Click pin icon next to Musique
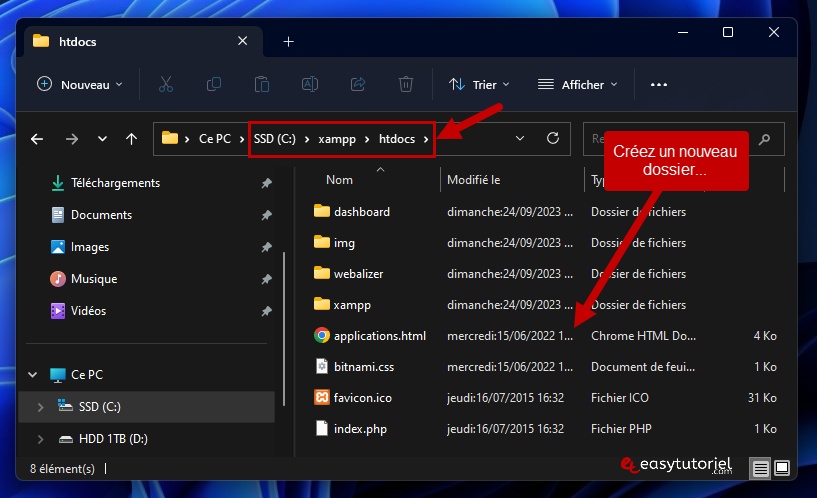This screenshot has width=817, height=498. 266,279
